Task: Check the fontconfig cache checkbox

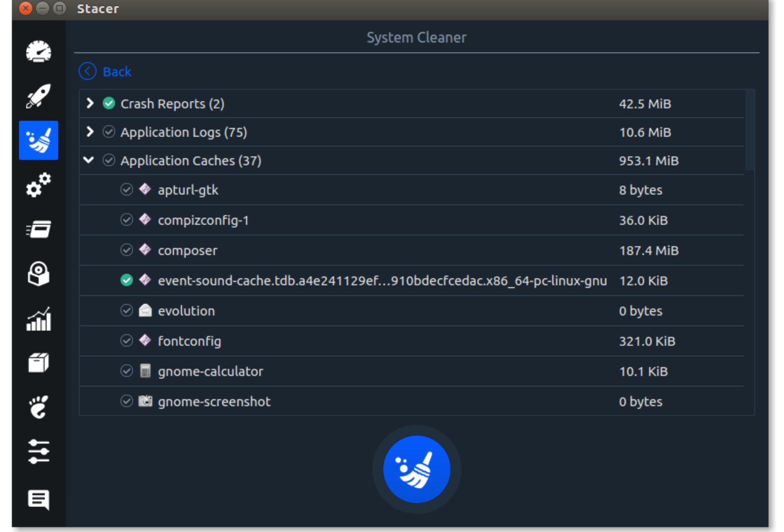Action: pos(126,341)
